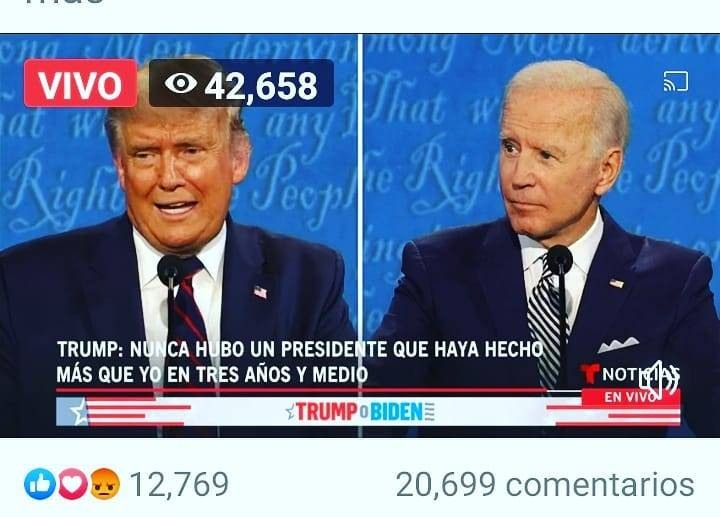Screen dimensions: 720x517
Task: Click the NOTICIAS label in the video
Action: (641, 374)
